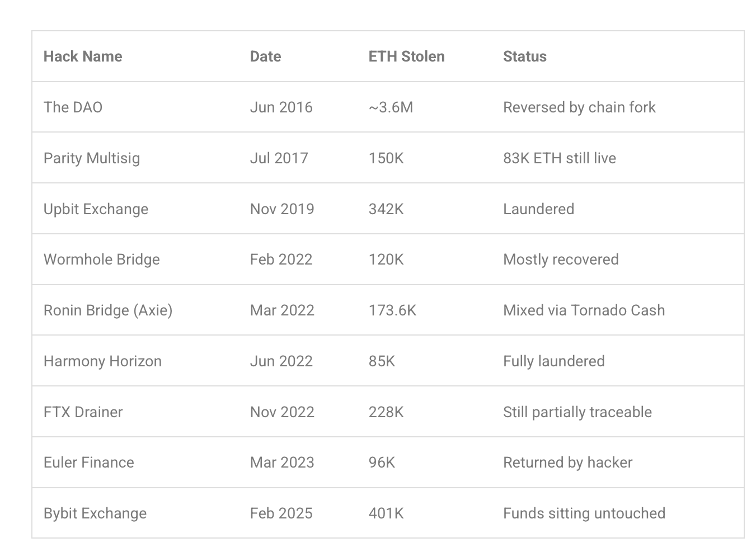Click the Hack Name column header

click(x=83, y=56)
